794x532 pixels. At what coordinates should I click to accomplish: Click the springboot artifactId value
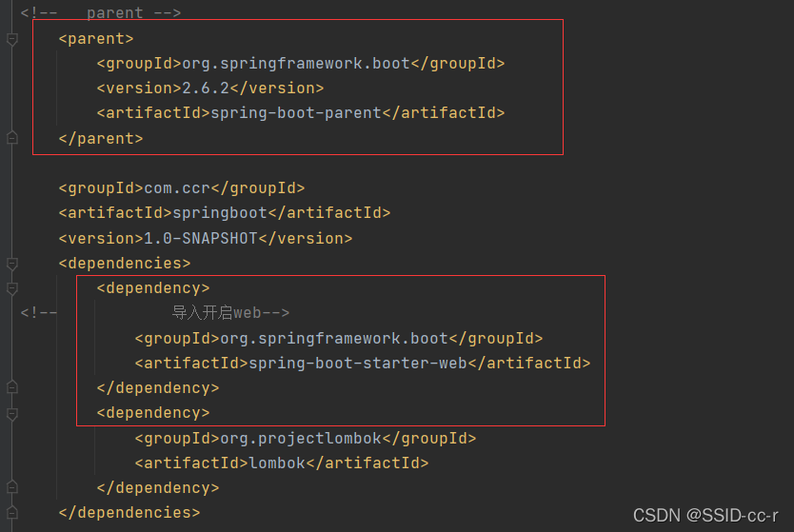(220, 213)
